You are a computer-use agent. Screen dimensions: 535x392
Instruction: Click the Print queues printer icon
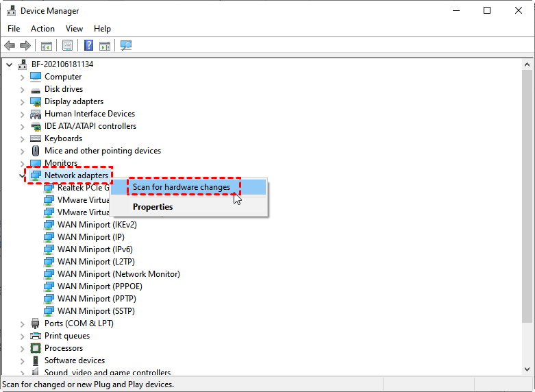pos(36,336)
